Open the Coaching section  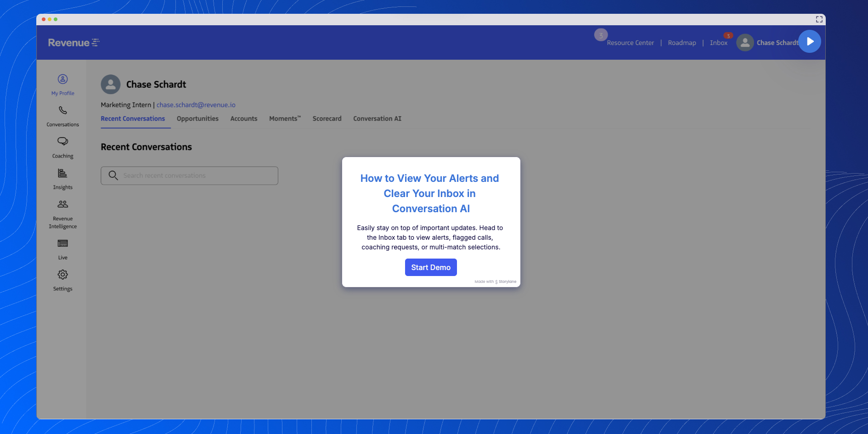pyautogui.click(x=62, y=147)
